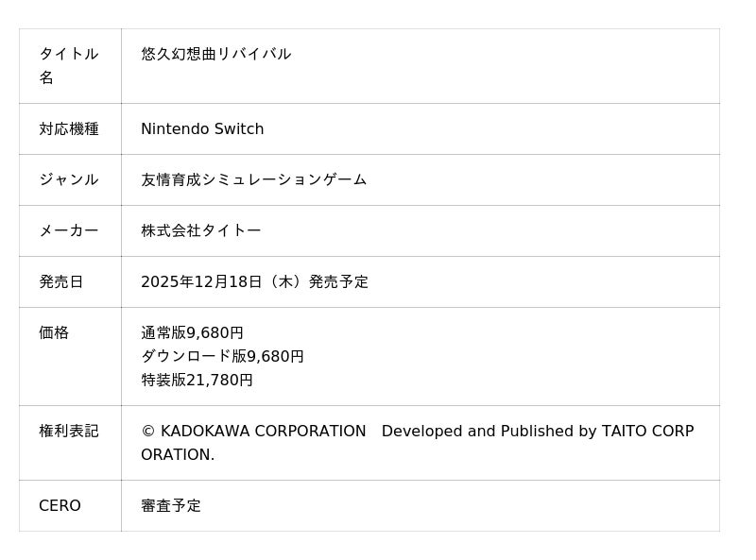
Task: Click the ORATION. wrapped copyright line
Action: pos(178,454)
